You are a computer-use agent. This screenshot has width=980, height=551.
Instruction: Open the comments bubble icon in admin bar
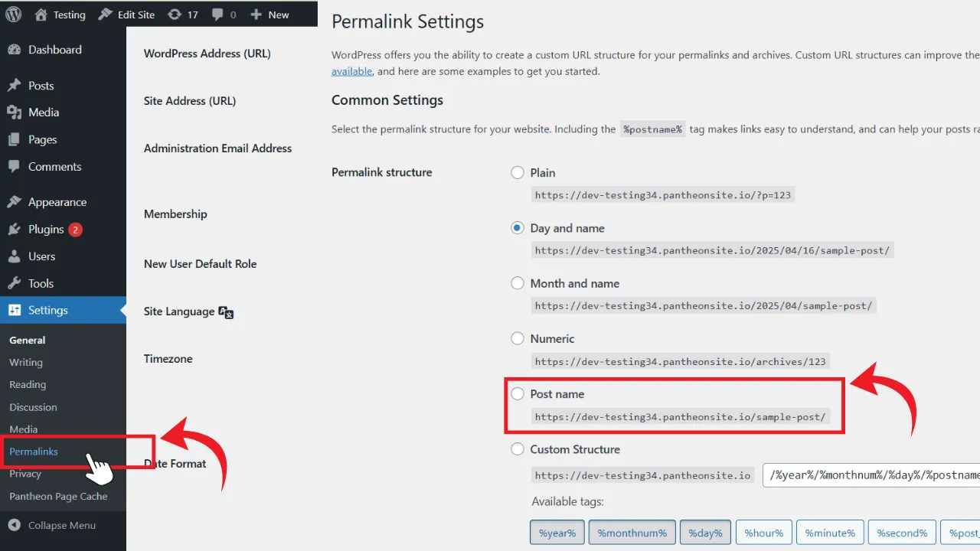point(217,15)
